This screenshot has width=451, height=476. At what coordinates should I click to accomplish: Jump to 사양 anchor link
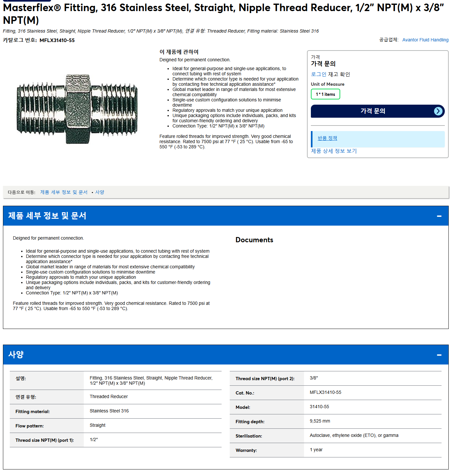[100, 192]
